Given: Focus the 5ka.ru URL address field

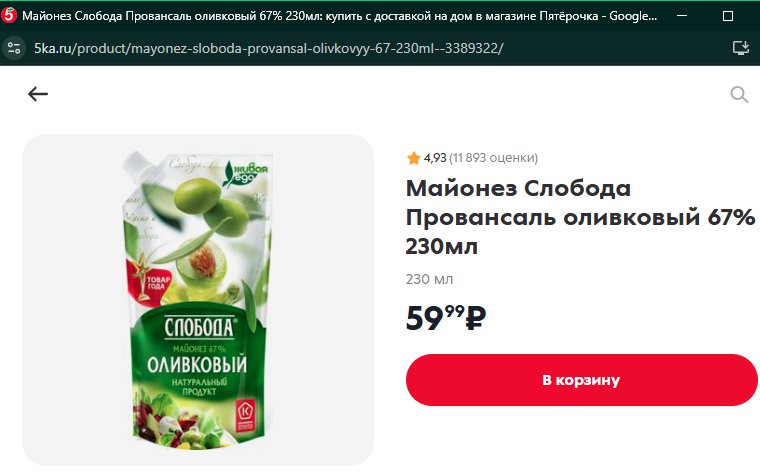Looking at the screenshot, I should pyautogui.click(x=269, y=48).
